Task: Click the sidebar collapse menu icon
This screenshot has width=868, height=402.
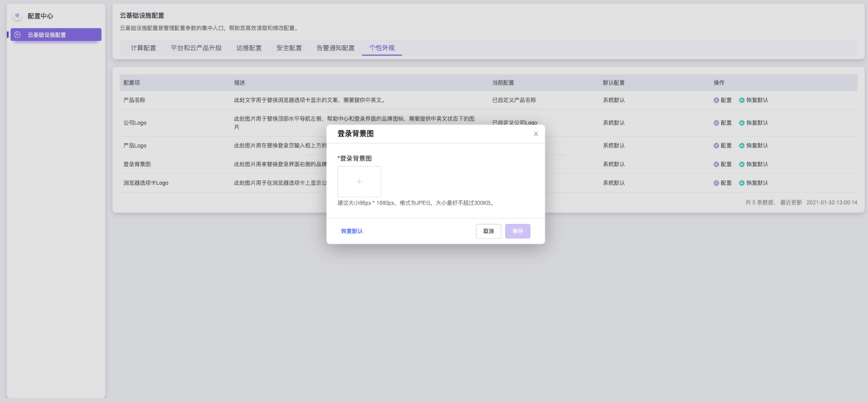Action: pyautogui.click(x=17, y=15)
